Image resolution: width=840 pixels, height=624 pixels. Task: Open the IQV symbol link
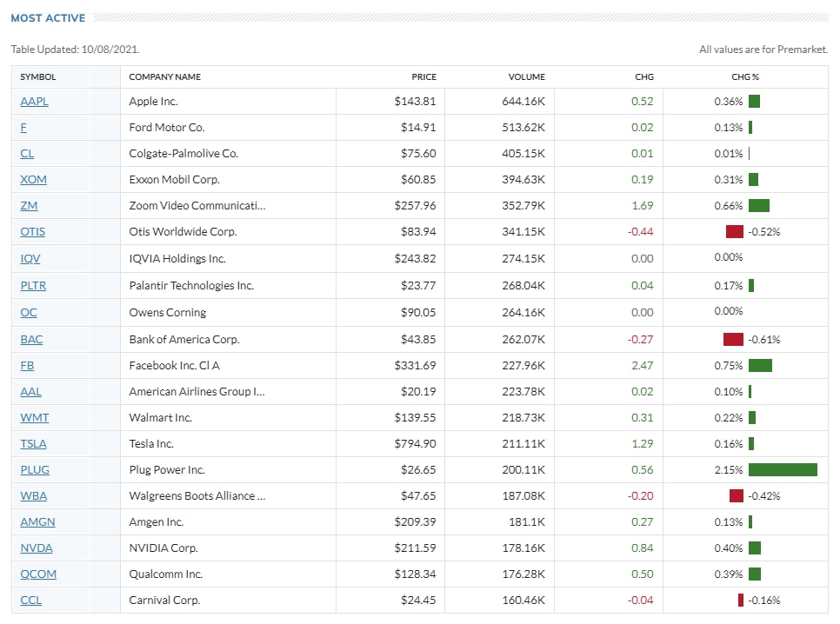point(30,259)
